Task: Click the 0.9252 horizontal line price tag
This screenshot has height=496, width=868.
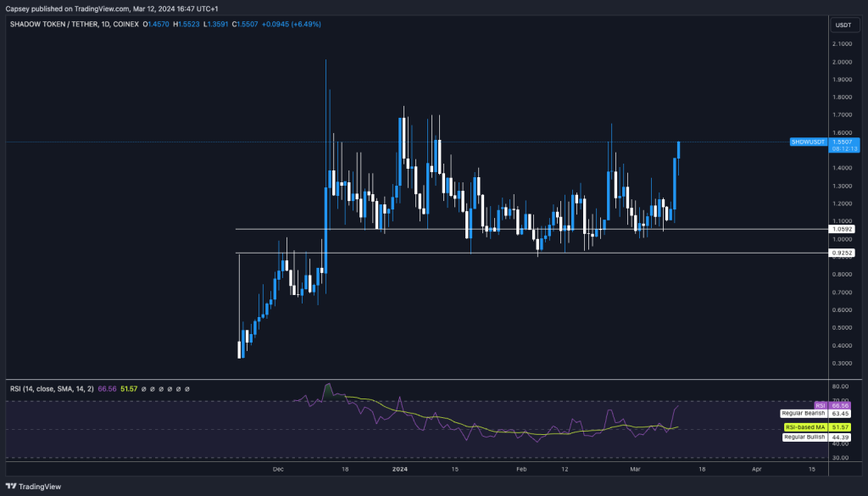Action: (x=843, y=253)
